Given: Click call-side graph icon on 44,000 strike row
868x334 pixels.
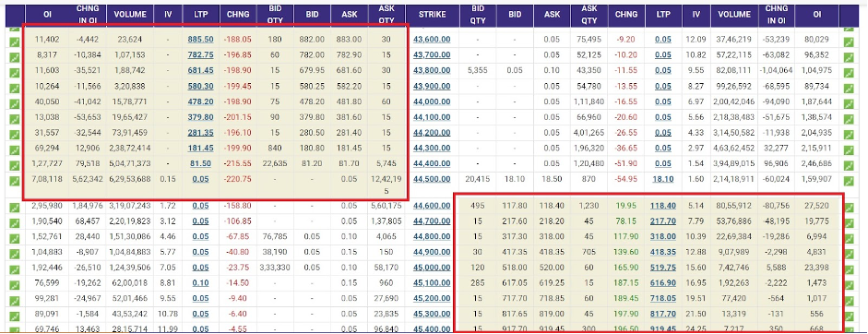Looking at the screenshot, I should pos(15,103).
